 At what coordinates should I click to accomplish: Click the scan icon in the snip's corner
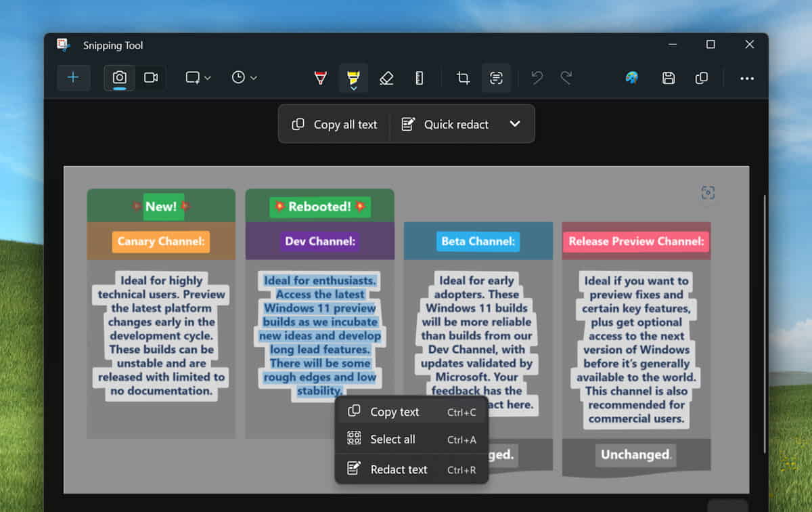pyautogui.click(x=708, y=193)
